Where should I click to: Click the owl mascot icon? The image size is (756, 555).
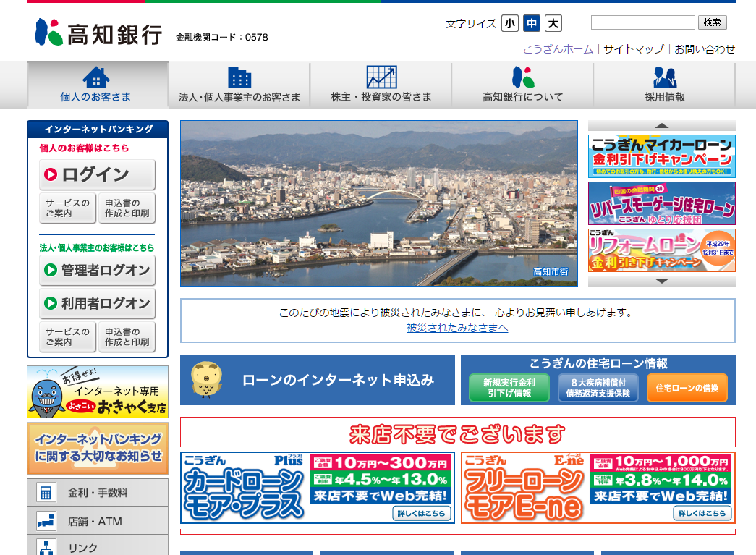207,379
